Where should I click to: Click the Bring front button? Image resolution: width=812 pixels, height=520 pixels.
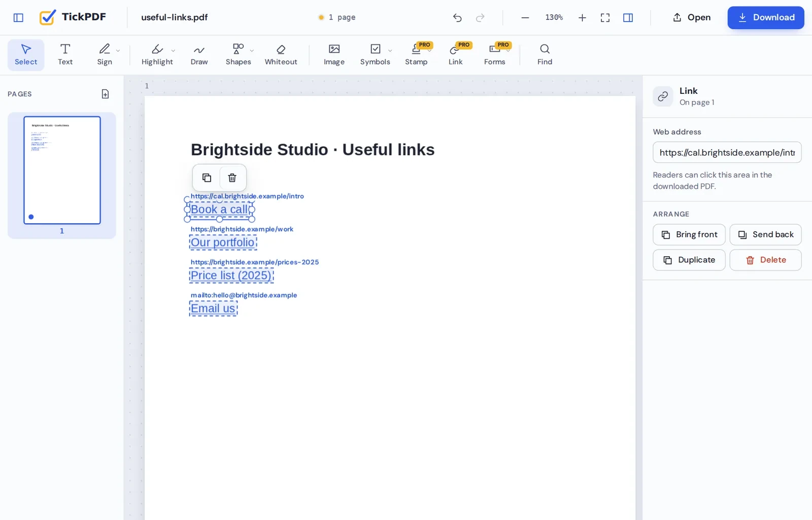coord(689,234)
